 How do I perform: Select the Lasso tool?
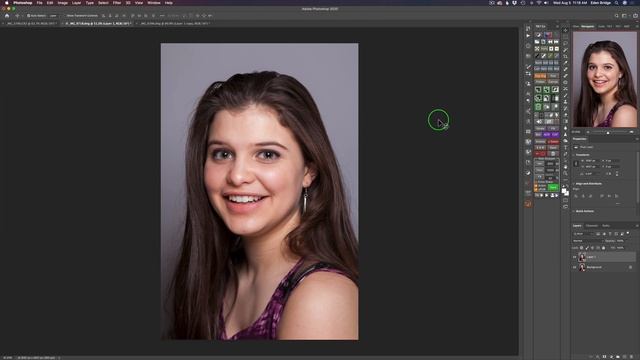click(565, 43)
